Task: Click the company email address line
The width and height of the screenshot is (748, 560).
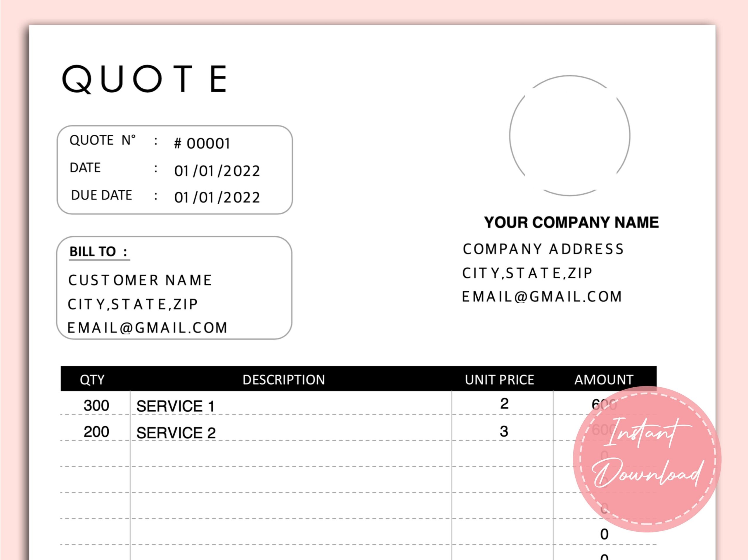Action: point(542,297)
